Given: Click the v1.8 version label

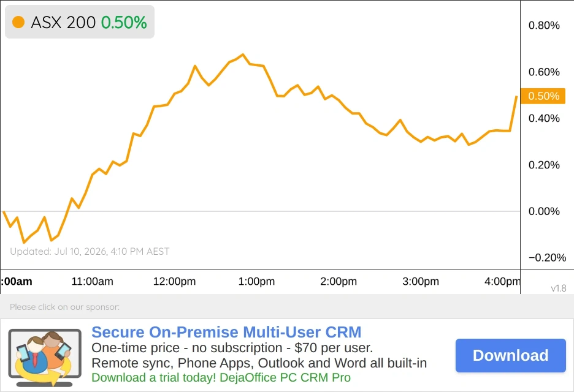Looking at the screenshot, I should click(559, 288).
